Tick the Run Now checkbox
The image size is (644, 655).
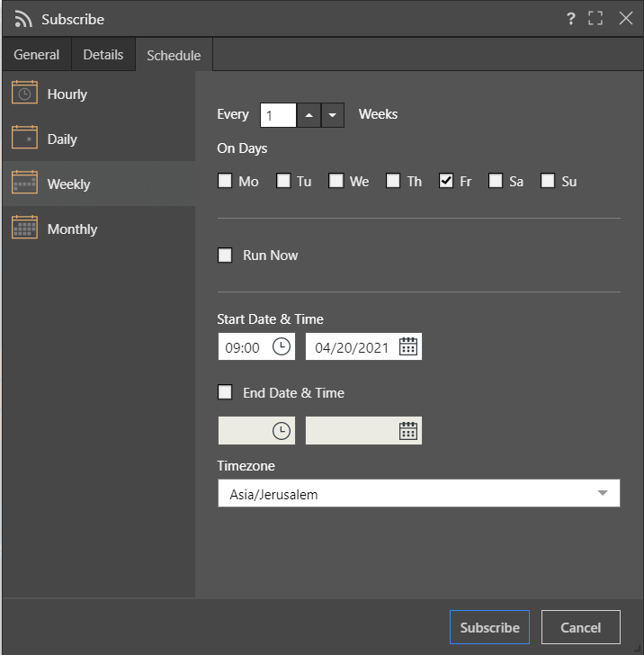tap(225, 255)
